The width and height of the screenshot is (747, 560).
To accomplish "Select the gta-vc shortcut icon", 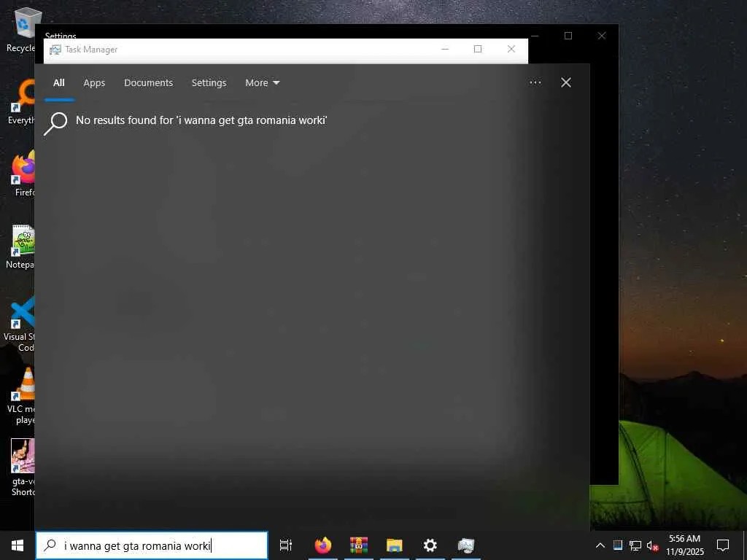I will (23, 467).
